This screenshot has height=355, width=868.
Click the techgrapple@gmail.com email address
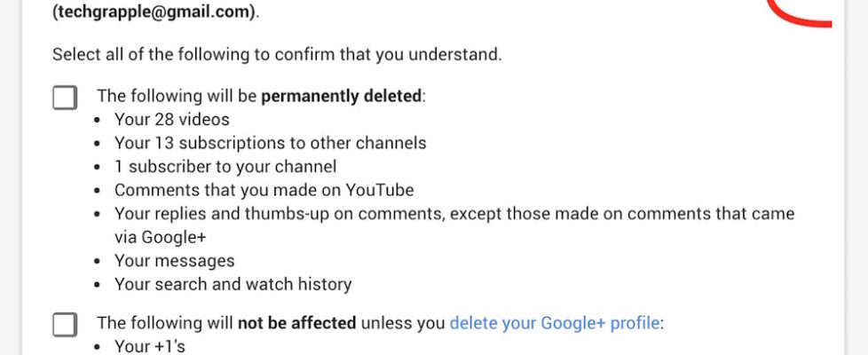pyautogui.click(x=157, y=13)
